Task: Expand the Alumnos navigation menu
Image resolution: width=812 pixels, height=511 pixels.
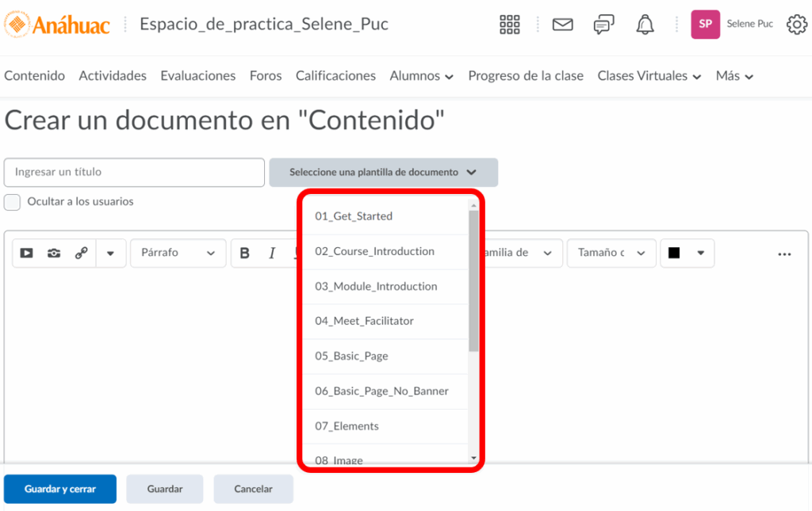Action: click(421, 76)
